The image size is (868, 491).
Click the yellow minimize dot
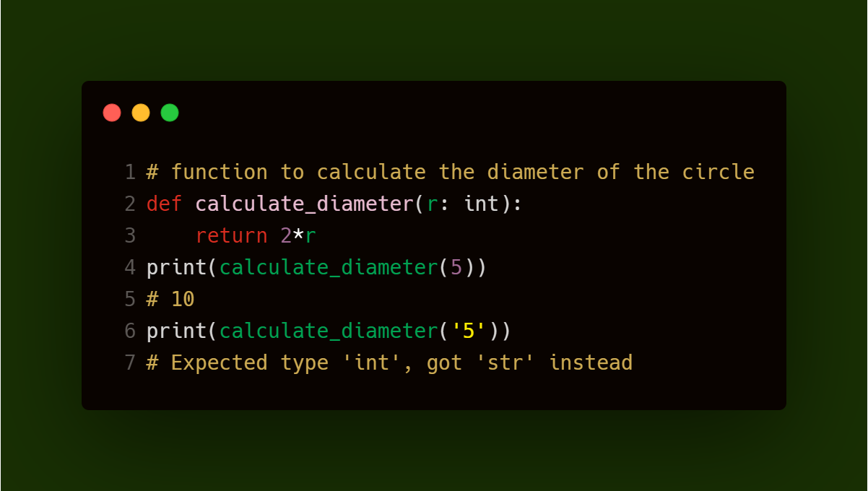[x=141, y=113]
